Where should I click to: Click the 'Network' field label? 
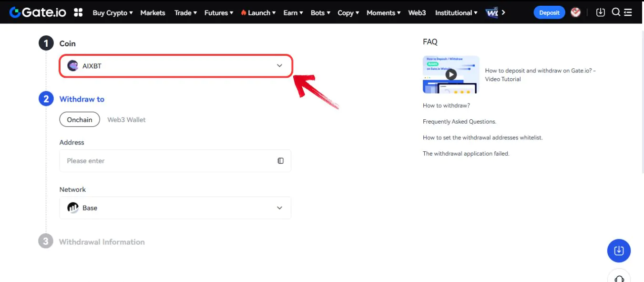click(x=72, y=189)
